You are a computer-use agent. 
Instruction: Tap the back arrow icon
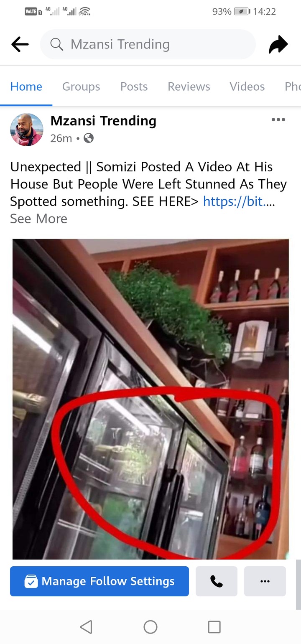point(20,44)
